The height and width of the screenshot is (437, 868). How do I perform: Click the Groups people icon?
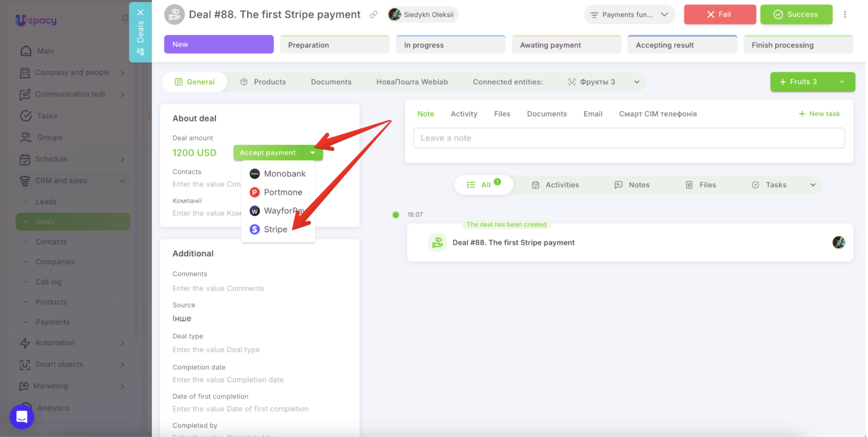pyautogui.click(x=26, y=137)
